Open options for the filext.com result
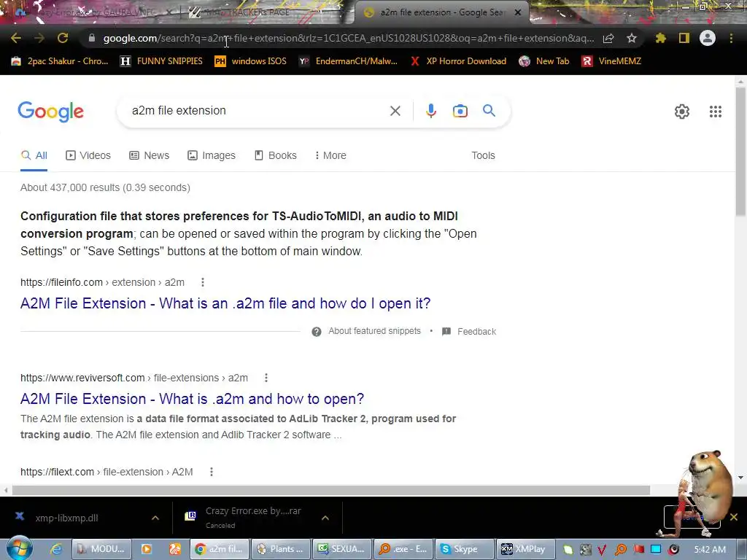747x560 pixels. click(211, 472)
